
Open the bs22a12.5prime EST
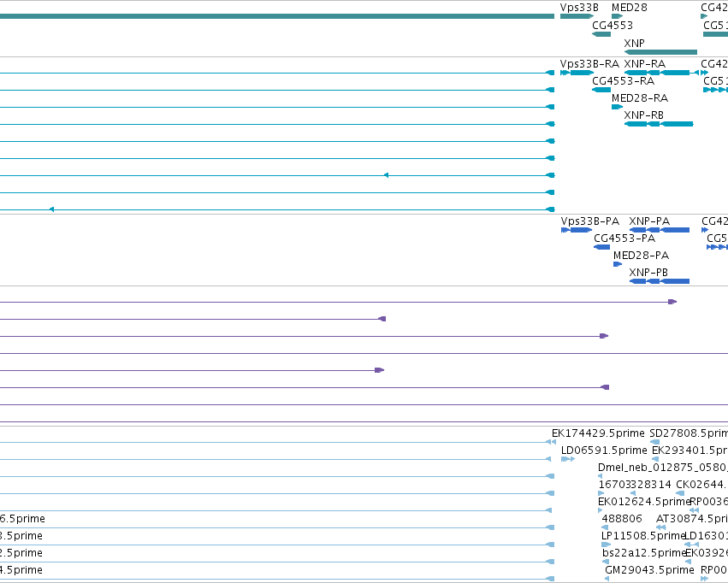(x=605, y=562)
